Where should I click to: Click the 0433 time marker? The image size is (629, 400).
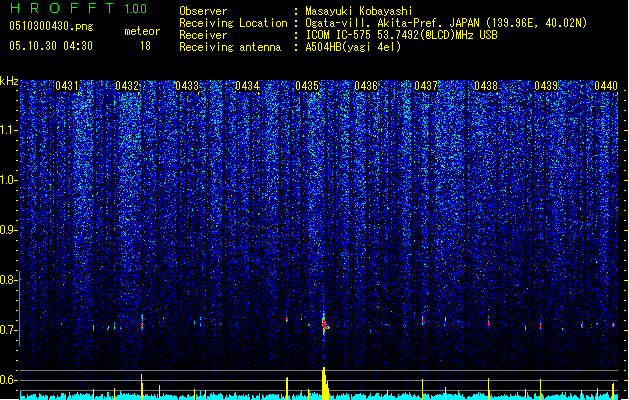(x=187, y=86)
